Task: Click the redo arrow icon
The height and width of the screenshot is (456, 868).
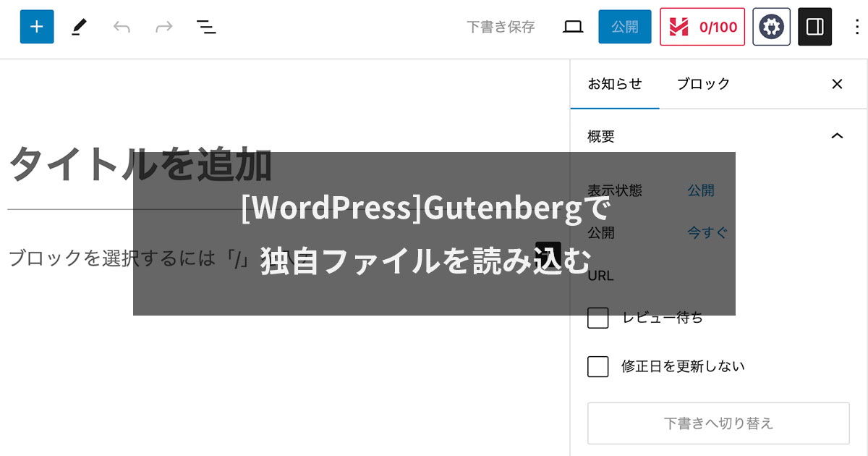Action: (163, 27)
